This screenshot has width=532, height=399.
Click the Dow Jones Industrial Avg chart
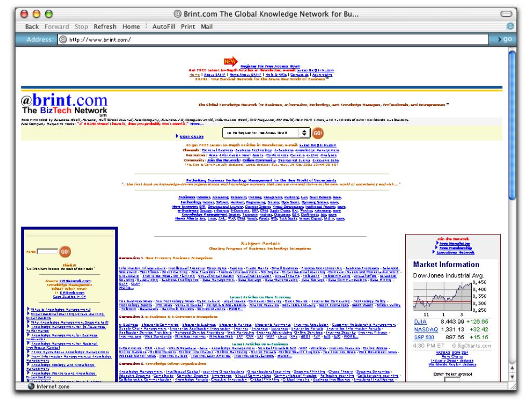coord(443,296)
